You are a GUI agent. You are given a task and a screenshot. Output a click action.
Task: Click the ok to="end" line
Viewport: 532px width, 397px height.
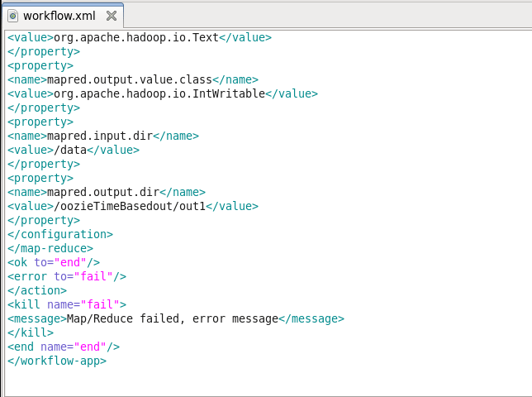[54, 262]
